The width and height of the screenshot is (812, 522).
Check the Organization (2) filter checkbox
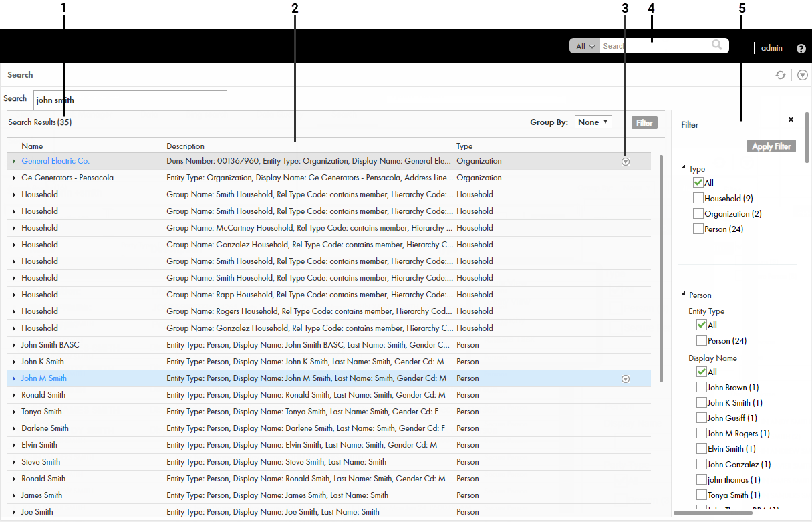(698, 213)
